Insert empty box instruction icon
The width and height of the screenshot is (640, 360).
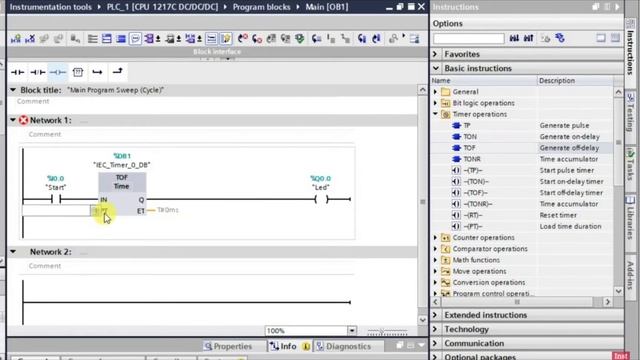tap(78, 72)
